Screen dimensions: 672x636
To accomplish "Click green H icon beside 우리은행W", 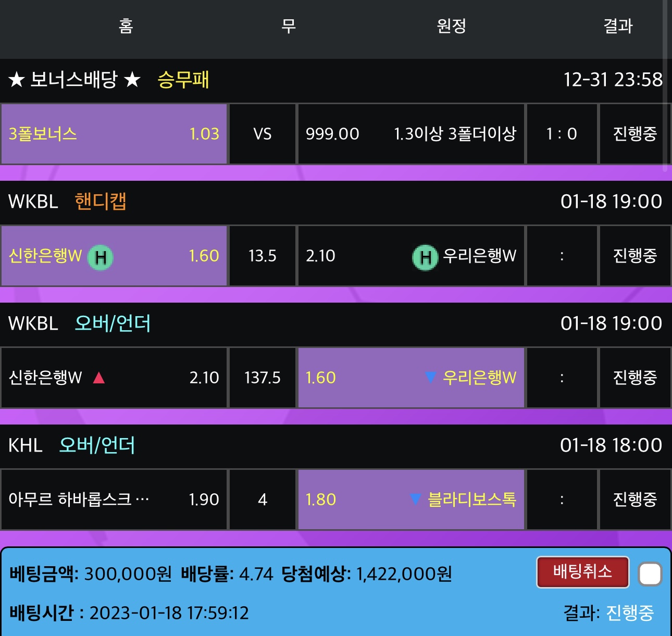I will click(x=425, y=257).
